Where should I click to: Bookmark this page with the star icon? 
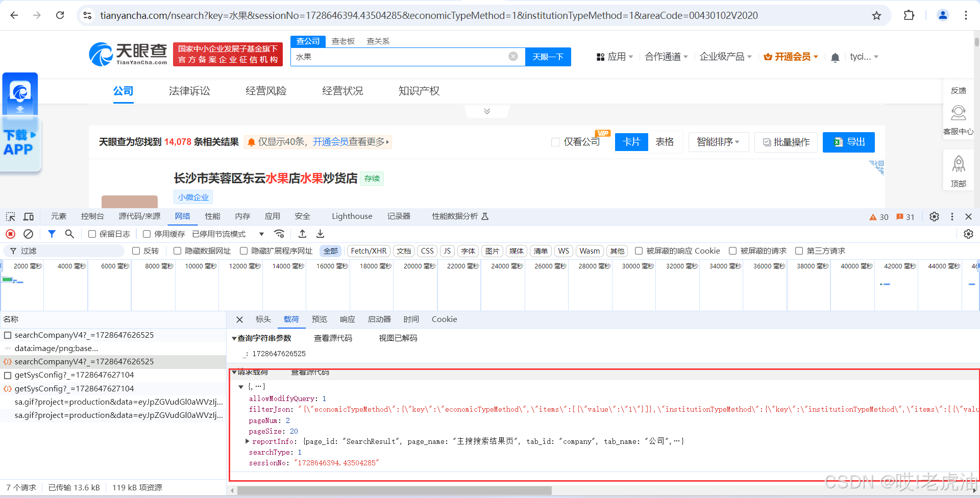pyautogui.click(x=876, y=15)
